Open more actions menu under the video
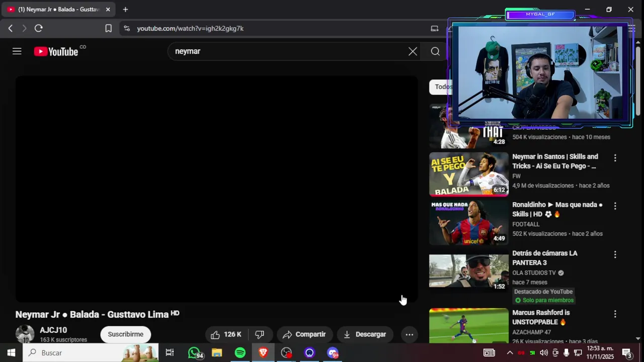The image size is (644, 362). (x=410, y=334)
